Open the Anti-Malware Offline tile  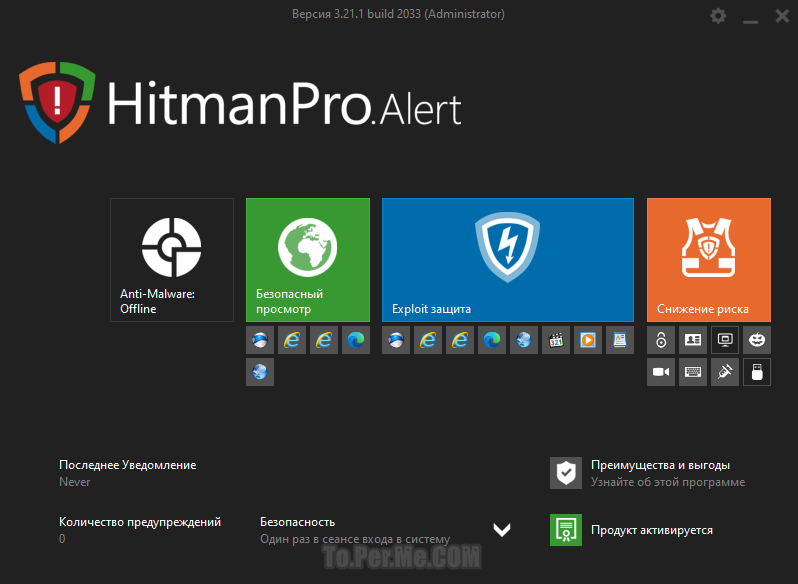pos(172,260)
